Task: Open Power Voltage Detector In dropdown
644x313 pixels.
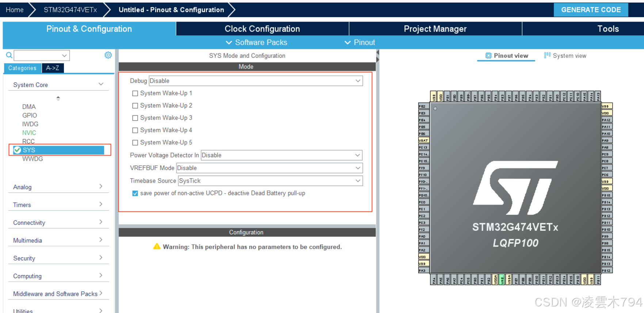Action: pos(282,155)
